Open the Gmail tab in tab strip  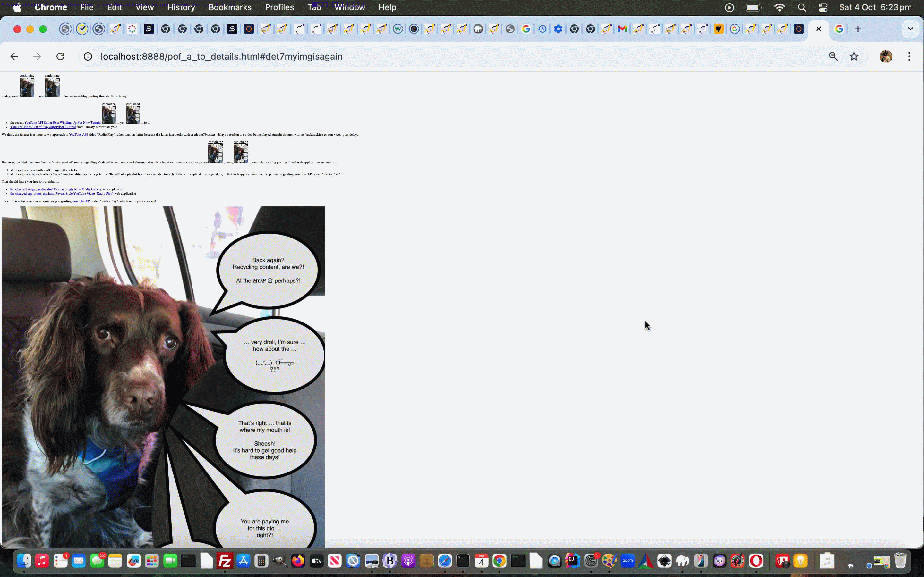tap(622, 29)
